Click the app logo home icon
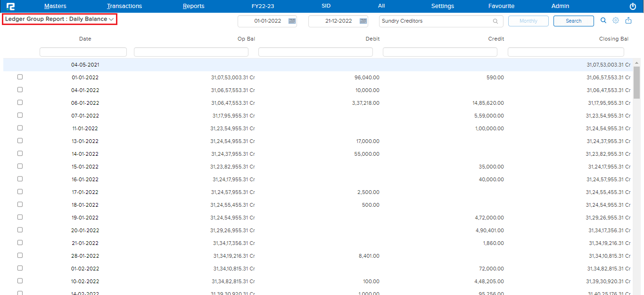The width and height of the screenshot is (644, 295). (x=10, y=6)
